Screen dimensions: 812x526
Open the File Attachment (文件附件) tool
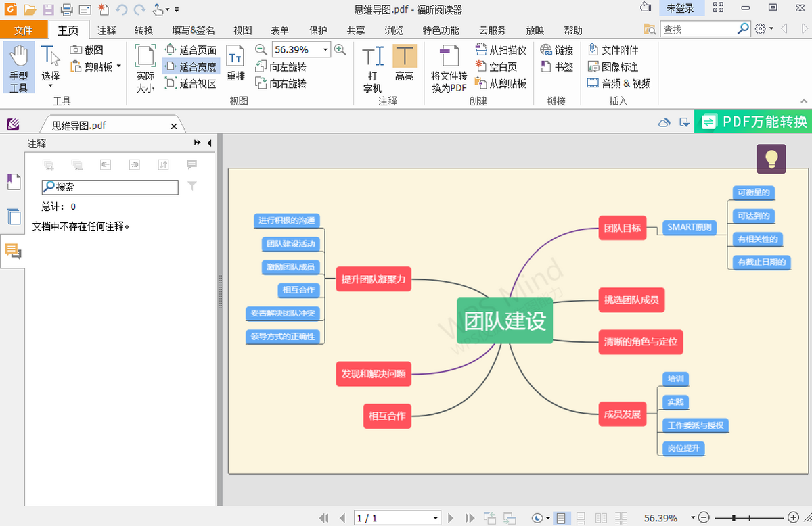[593, 50]
